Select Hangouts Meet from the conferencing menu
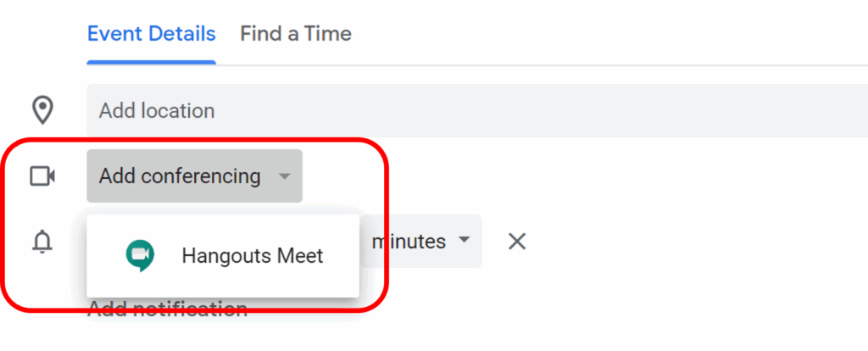The image size is (868, 351). [222, 256]
